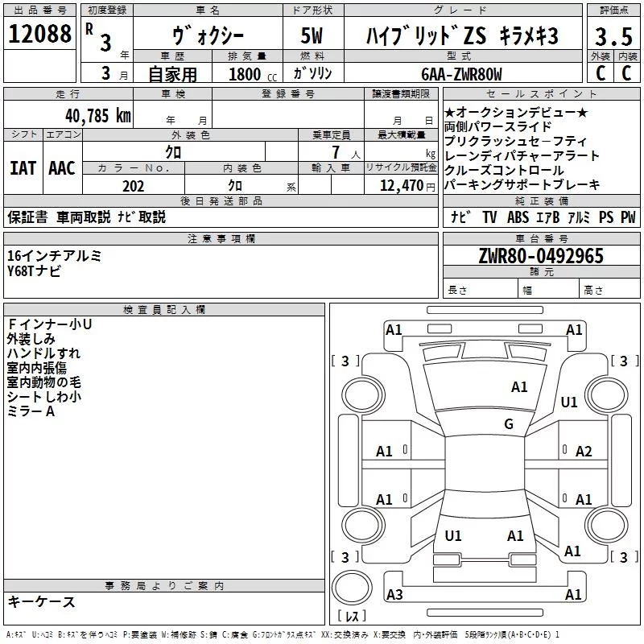This screenshot has width=644, height=644.
Task: Select the エアB equipment label
Action: pos(547,217)
